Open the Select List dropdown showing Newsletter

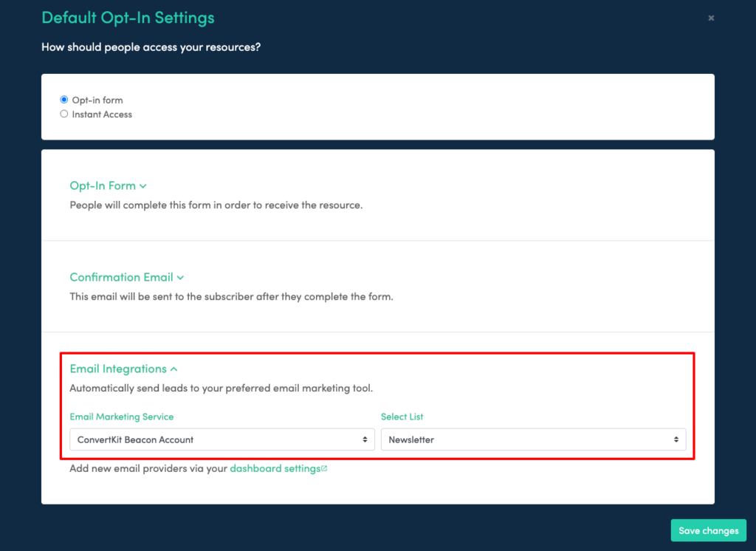pyautogui.click(x=533, y=439)
